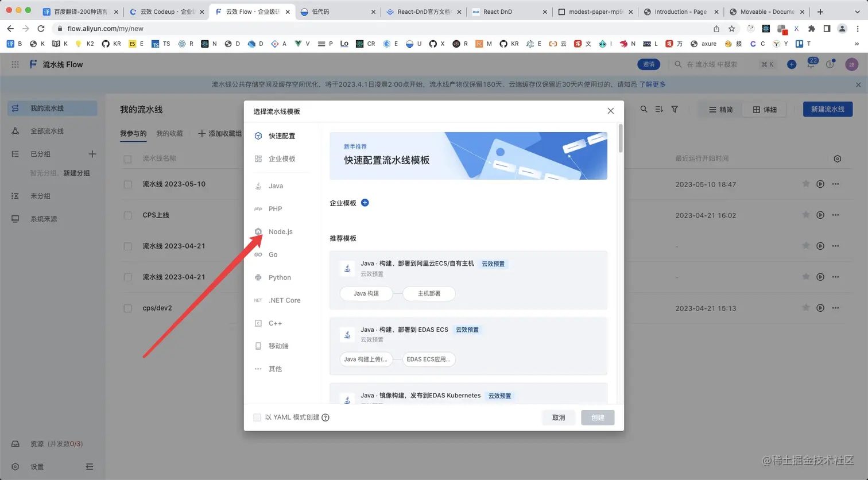Viewport: 868px width, 480px height.
Task: Open the filter icon
Action: (675, 109)
